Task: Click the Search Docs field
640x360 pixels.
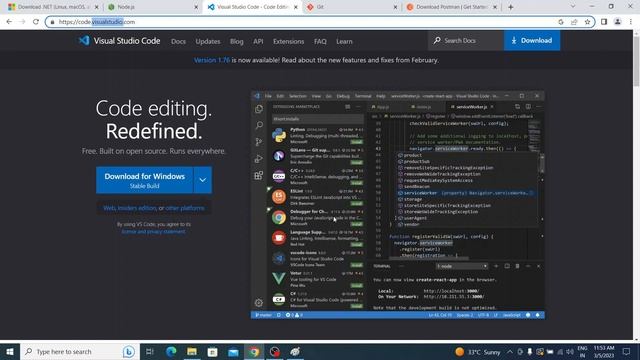Action: coord(466,40)
